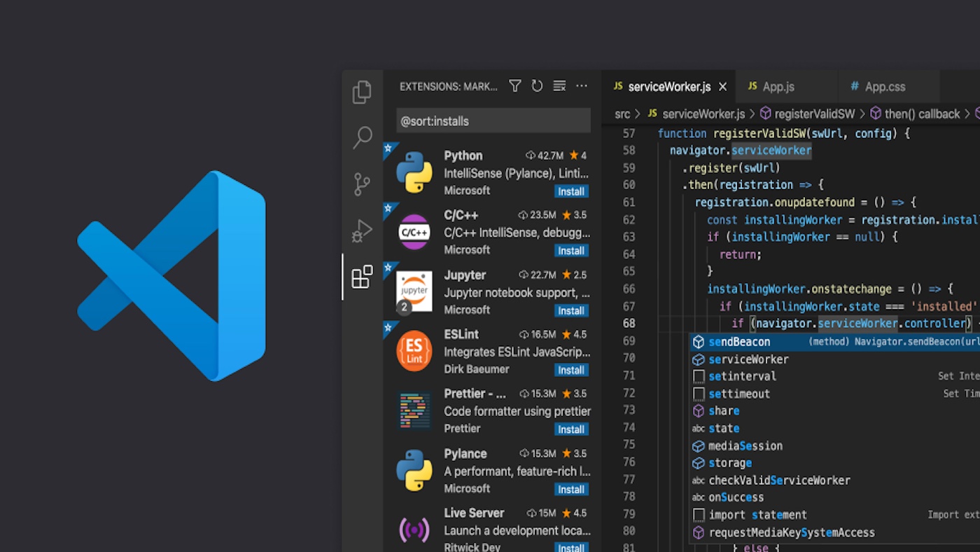Refresh the extensions list
980x552 pixels.
pyautogui.click(x=537, y=86)
